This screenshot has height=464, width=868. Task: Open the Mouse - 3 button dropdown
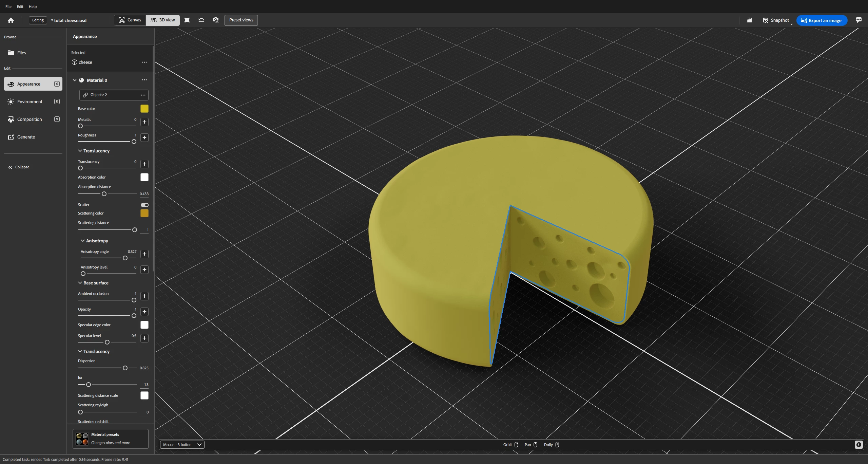pos(182,445)
